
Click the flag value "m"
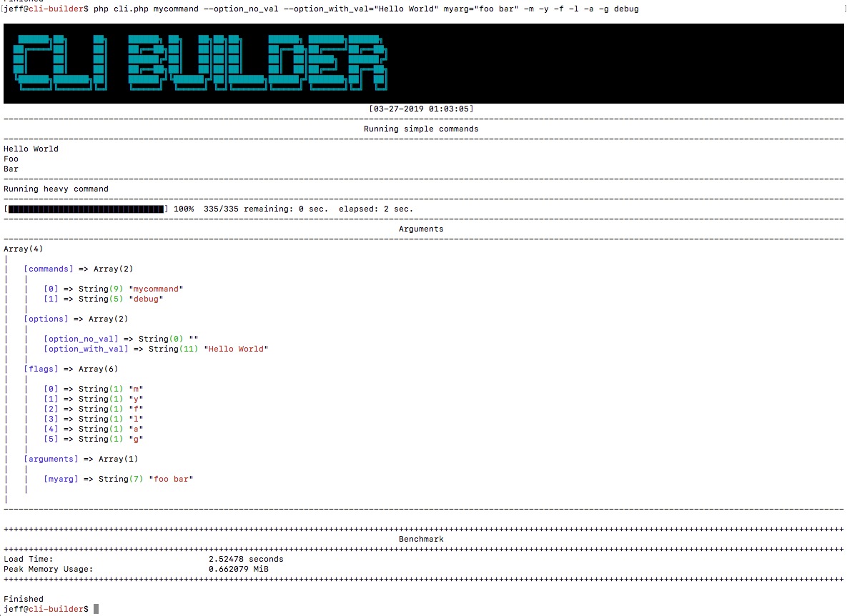[x=136, y=389]
